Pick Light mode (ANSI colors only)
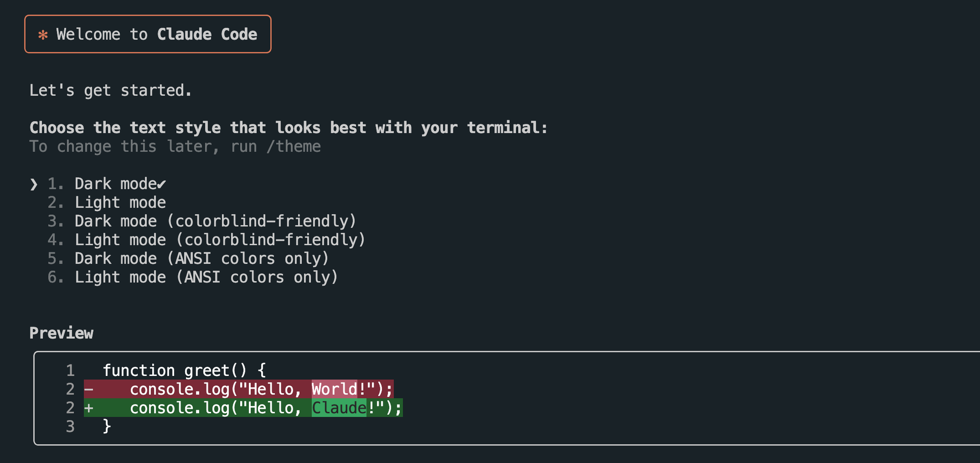 (x=193, y=277)
